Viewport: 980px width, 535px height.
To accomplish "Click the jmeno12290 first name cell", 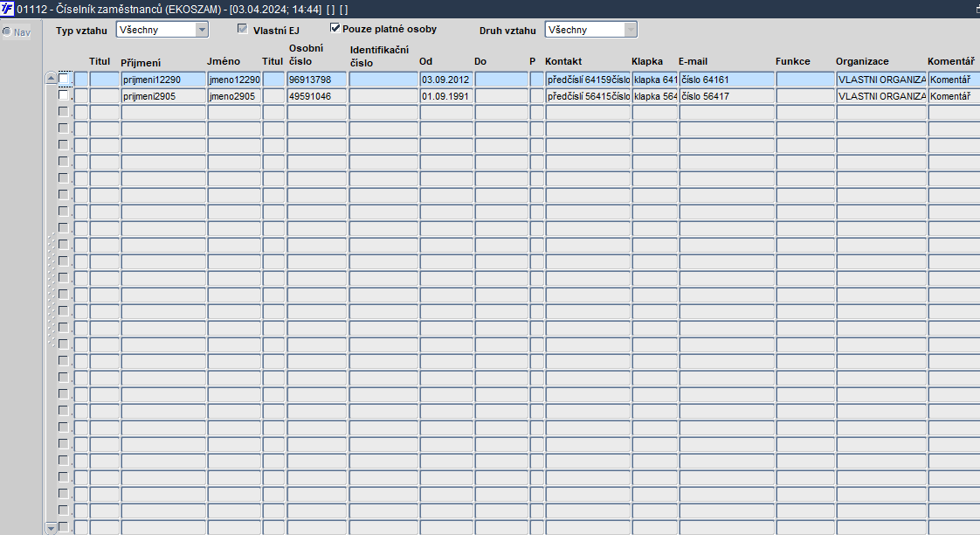I will point(234,80).
